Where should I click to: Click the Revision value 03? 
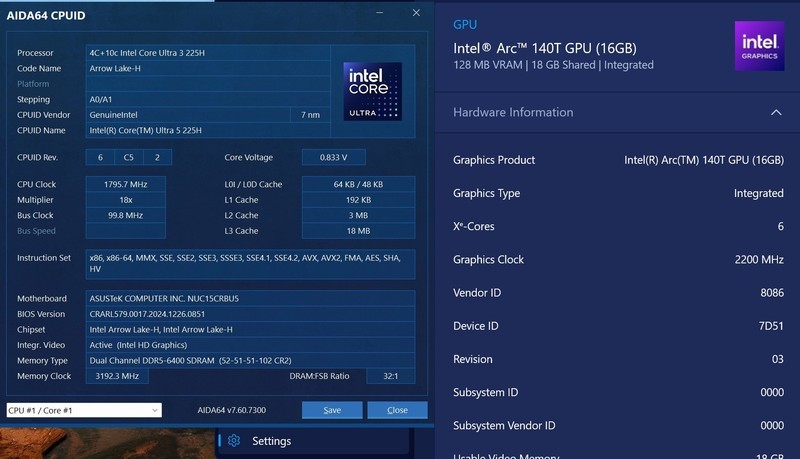(777, 359)
